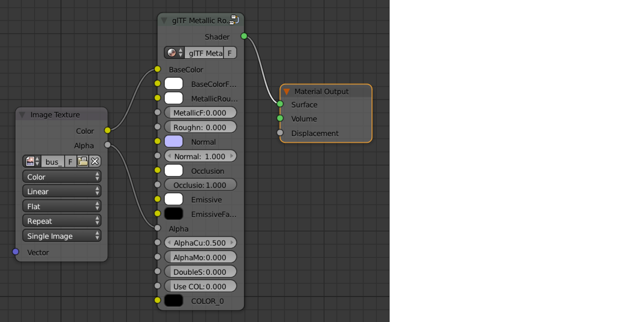Click the Image Texture title text
The width and height of the screenshot is (644, 322).
coord(55,115)
